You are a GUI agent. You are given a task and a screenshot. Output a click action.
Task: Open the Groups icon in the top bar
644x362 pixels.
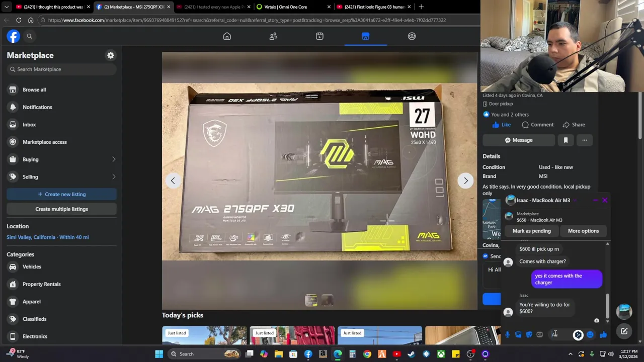(412, 36)
